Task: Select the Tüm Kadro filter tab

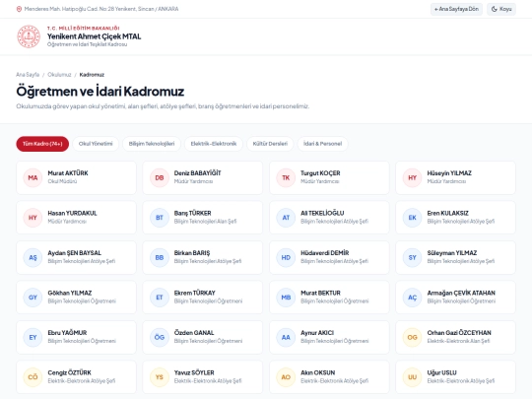Action: tap(42, 144)
